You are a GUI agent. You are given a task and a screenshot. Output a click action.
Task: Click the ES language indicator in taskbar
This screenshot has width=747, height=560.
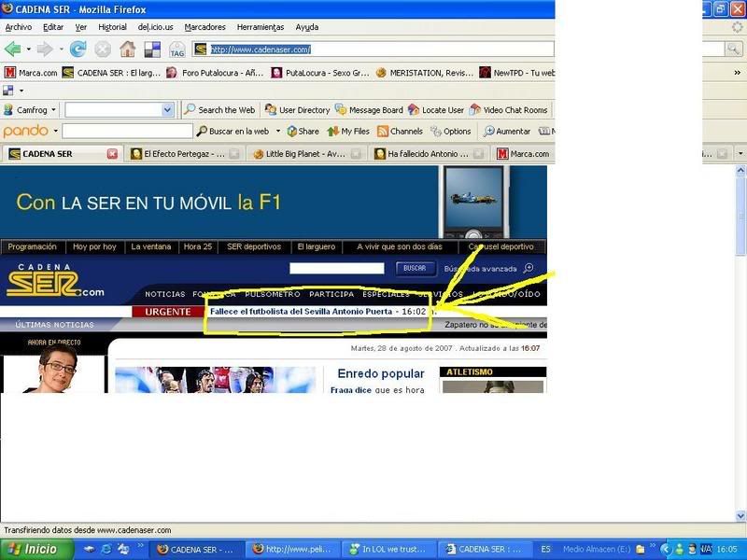click(545, 550)
